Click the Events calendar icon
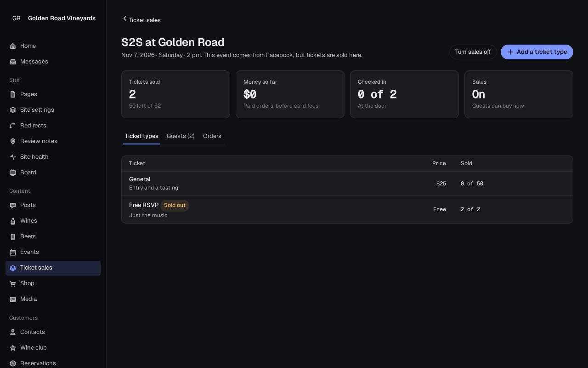Image resolution: width=588 pixels, height=368 pixels. (13, 252)
